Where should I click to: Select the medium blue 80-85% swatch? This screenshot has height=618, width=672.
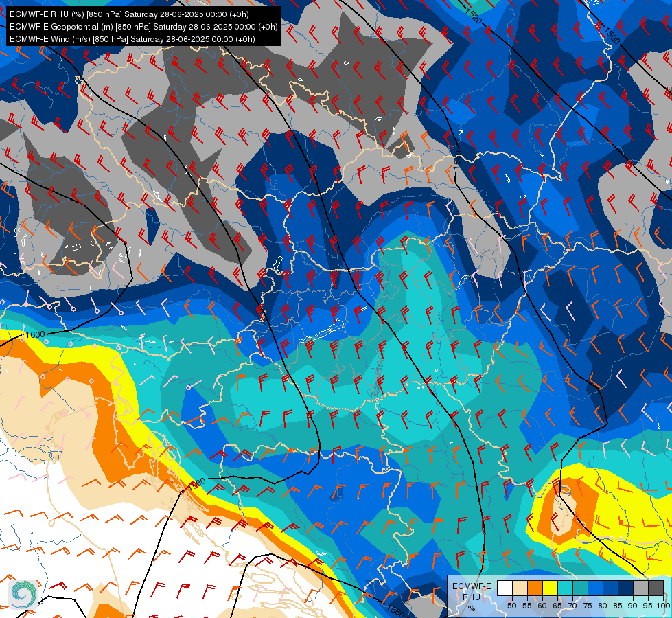tap(611, 588)
